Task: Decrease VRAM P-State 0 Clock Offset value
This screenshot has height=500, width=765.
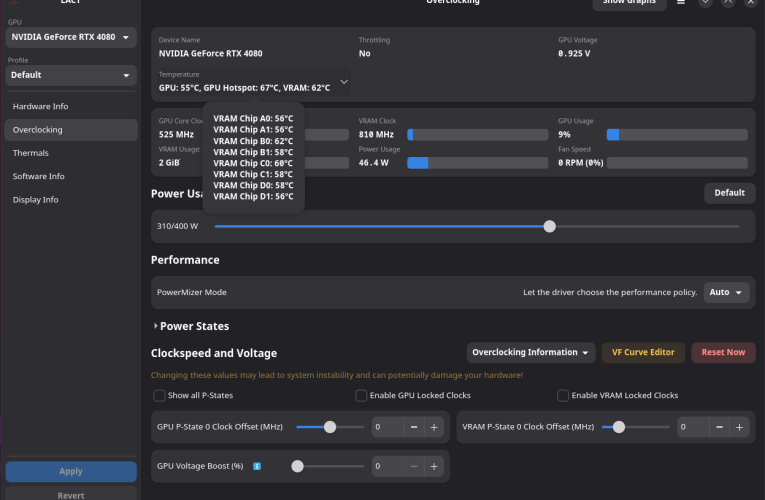Action: coord(719,427)
